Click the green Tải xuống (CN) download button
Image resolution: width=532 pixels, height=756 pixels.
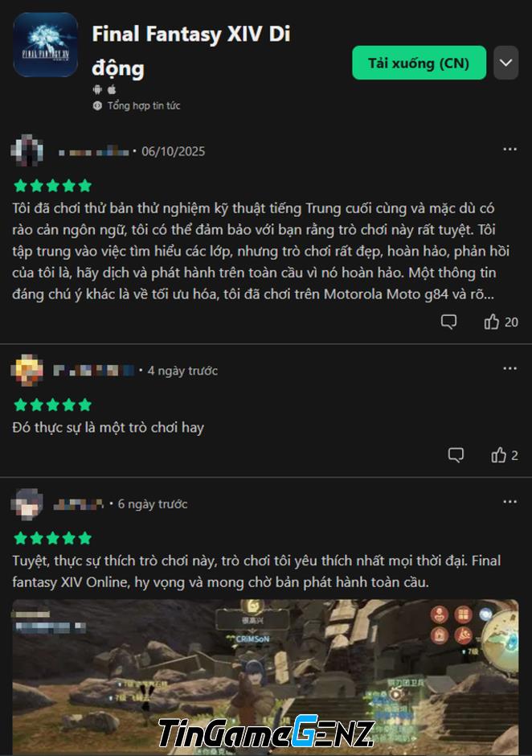[419, 63]
